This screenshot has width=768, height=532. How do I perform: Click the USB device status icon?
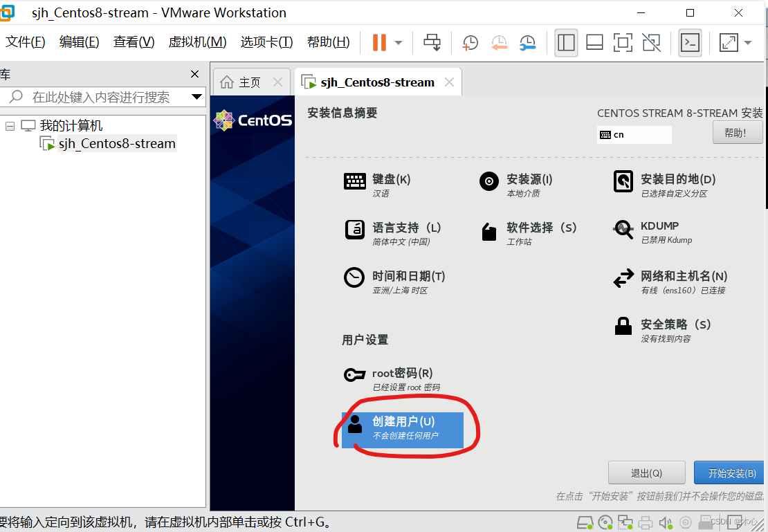(705, 523)
